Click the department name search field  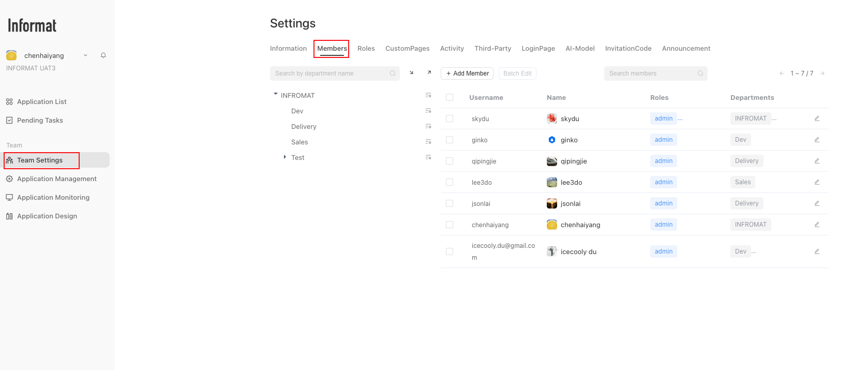pyautogui.click(x=331, y=73)
